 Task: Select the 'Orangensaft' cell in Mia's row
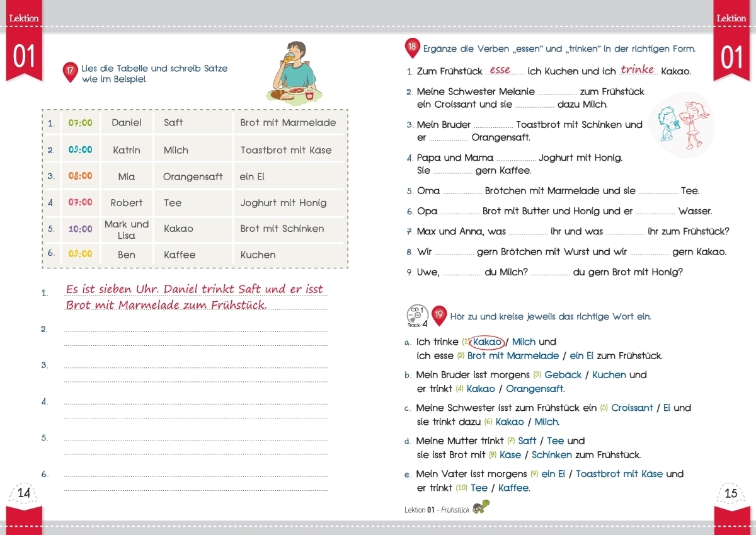tap(193, 176)
